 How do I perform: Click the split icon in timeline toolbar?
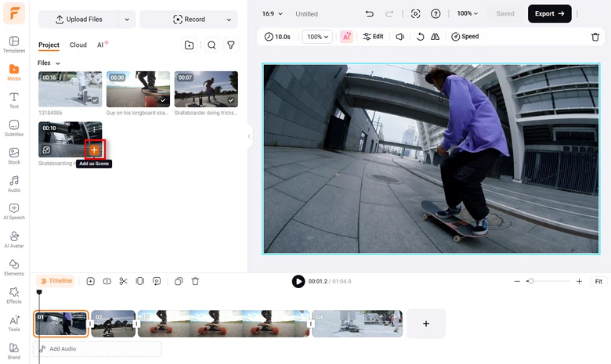(x=107, y=281)
